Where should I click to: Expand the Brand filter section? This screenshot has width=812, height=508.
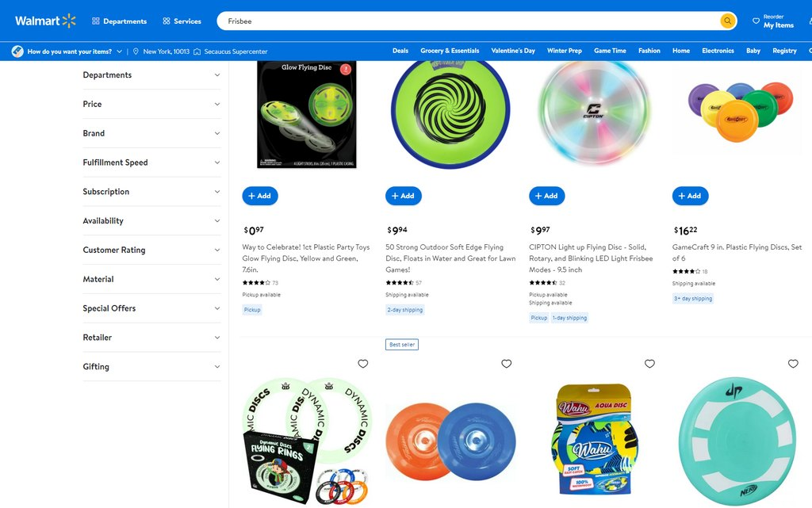tap(151, 133)
